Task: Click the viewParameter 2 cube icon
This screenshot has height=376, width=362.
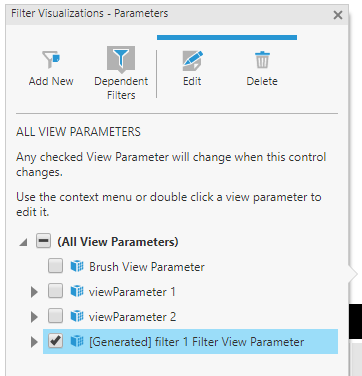Action: (77, 316)
